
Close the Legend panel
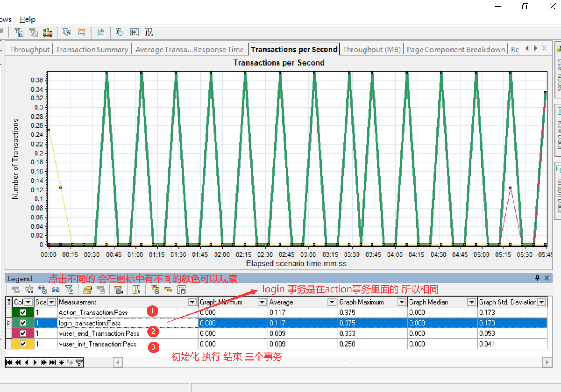pyautogui.click(x=547, y=278)
